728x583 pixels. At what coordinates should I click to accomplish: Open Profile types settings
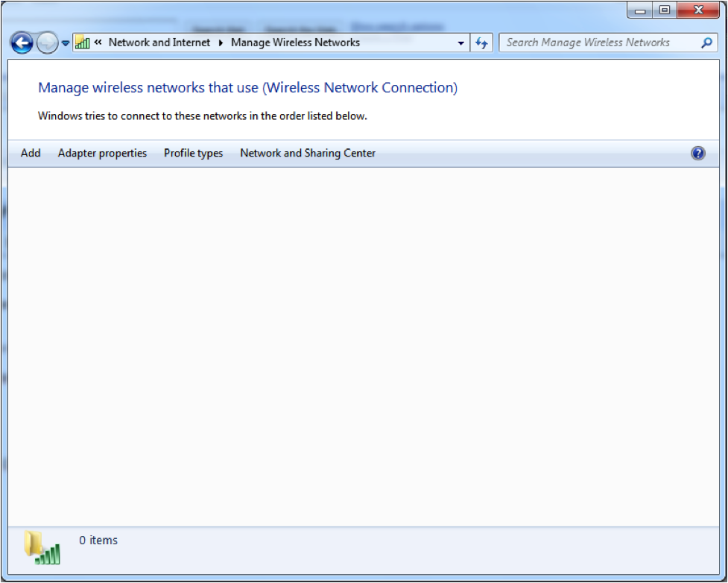(193, 153)
